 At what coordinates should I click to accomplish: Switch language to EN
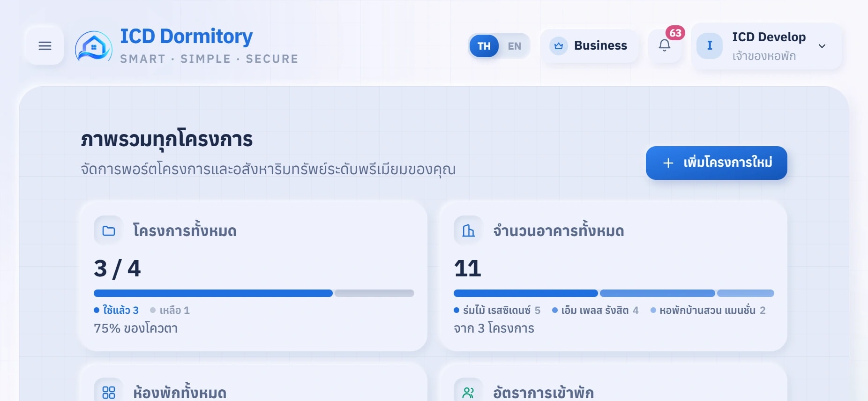point(515,46)
